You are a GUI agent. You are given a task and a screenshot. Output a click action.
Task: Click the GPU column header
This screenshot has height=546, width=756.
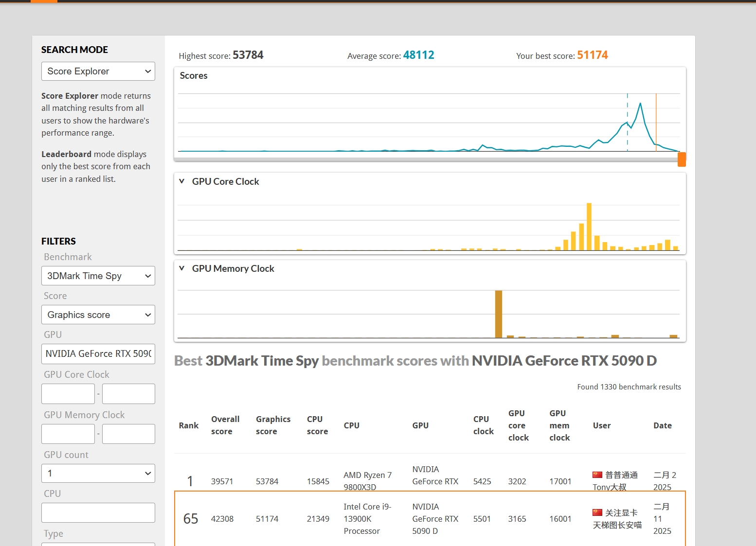pyautogui.click(x=420, y=425)
